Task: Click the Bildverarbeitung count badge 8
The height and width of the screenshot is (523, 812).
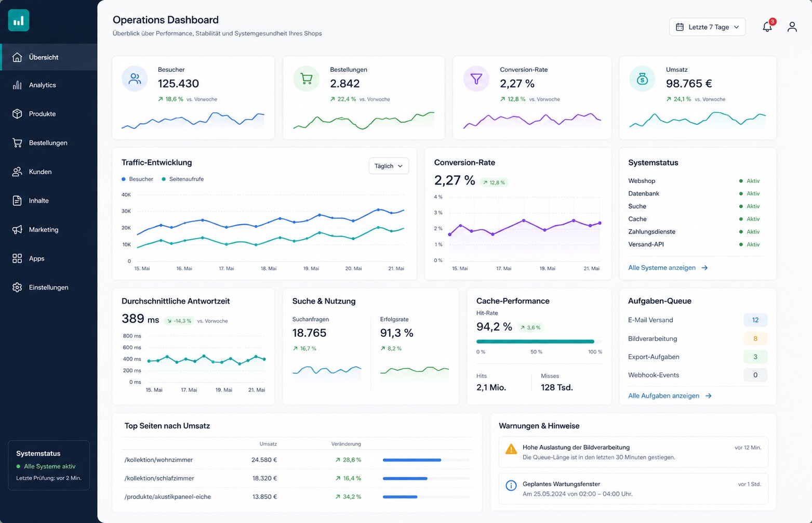Action: coord(755,338)
